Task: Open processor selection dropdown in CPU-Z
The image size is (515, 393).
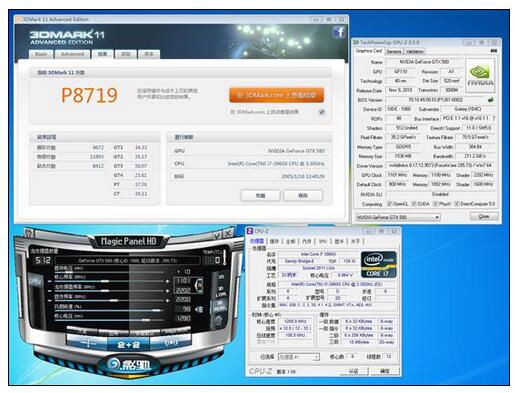Action: (x=299, y=357)
